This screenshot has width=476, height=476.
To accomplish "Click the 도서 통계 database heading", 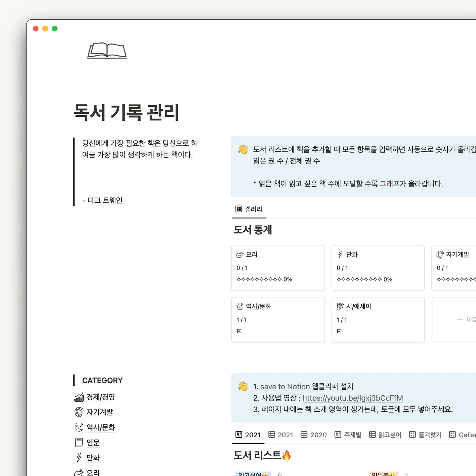I will [x=253, y=230].
